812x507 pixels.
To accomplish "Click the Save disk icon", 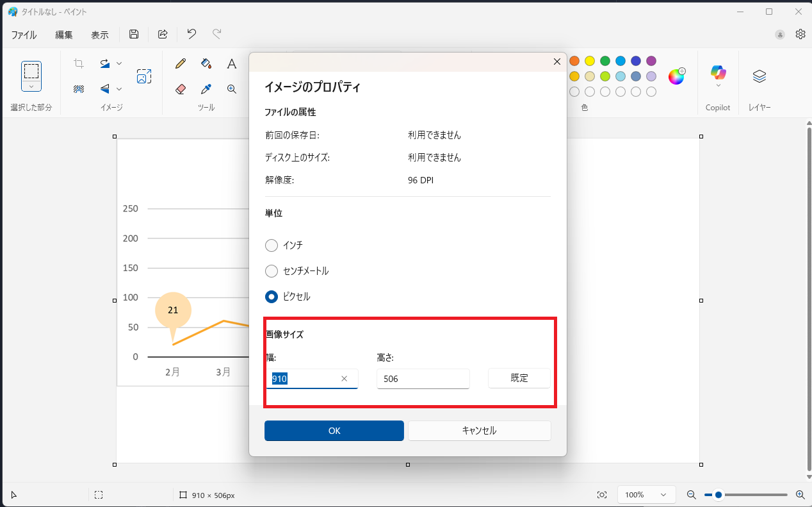I will click(134, 35).
